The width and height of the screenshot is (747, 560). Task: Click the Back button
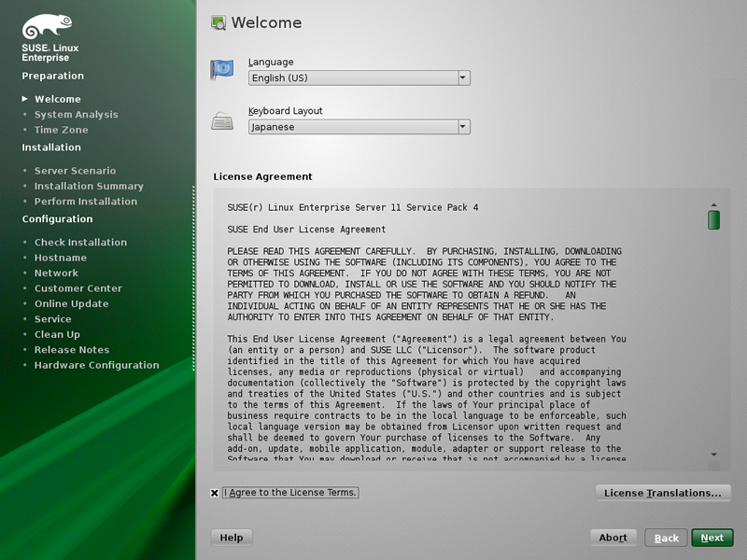tap(666, 539)
